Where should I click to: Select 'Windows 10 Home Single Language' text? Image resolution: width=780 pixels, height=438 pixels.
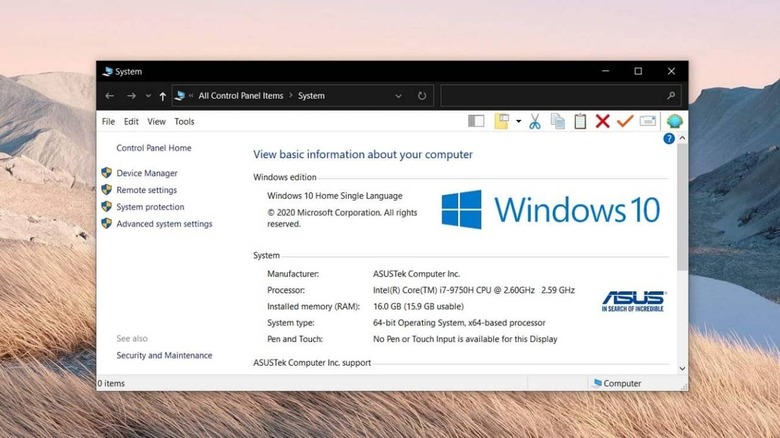(335, 196)
